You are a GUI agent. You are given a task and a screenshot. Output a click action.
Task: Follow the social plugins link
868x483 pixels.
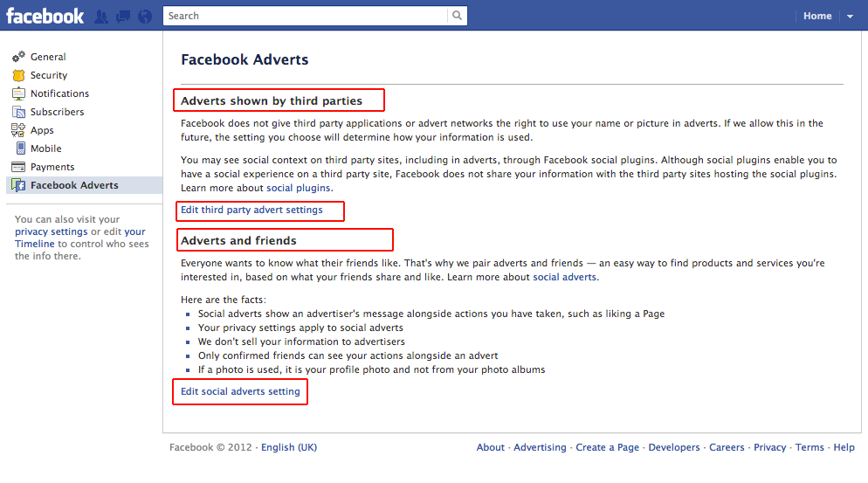point(299,188)
